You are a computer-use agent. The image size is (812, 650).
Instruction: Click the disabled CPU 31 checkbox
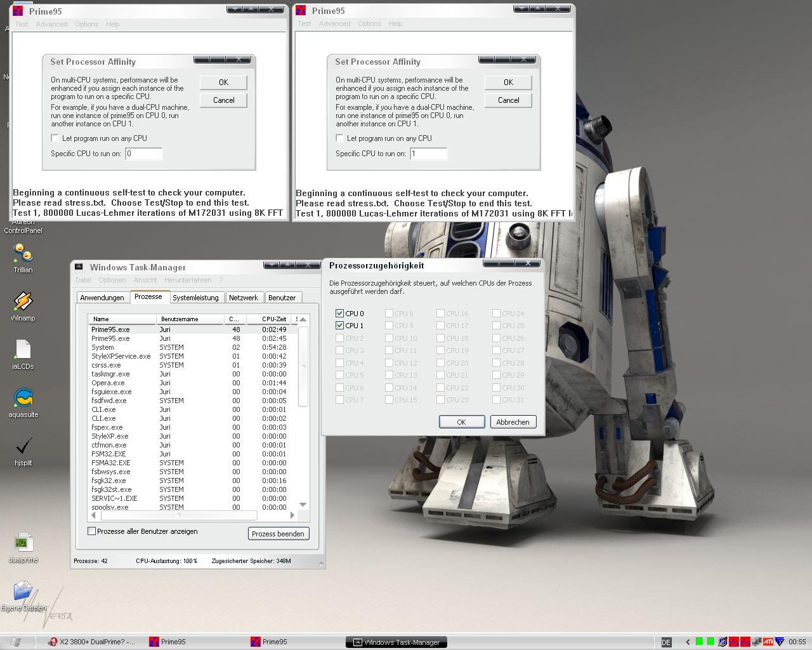[x=496, y=399]
